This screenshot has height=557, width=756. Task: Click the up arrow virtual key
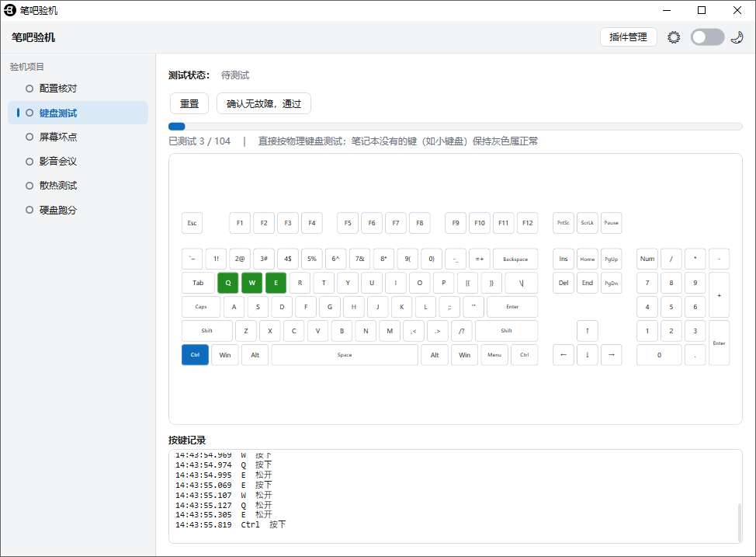(588, 331)
